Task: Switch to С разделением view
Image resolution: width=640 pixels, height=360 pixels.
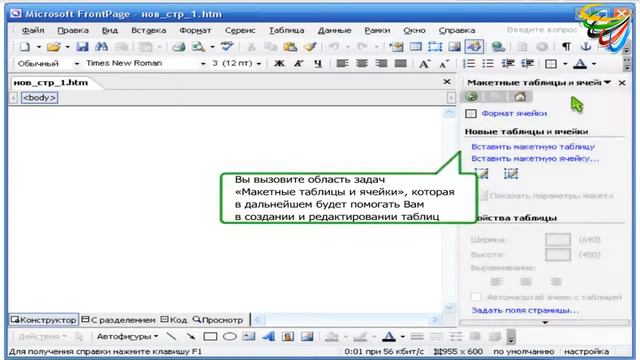Action: (119, 320)
